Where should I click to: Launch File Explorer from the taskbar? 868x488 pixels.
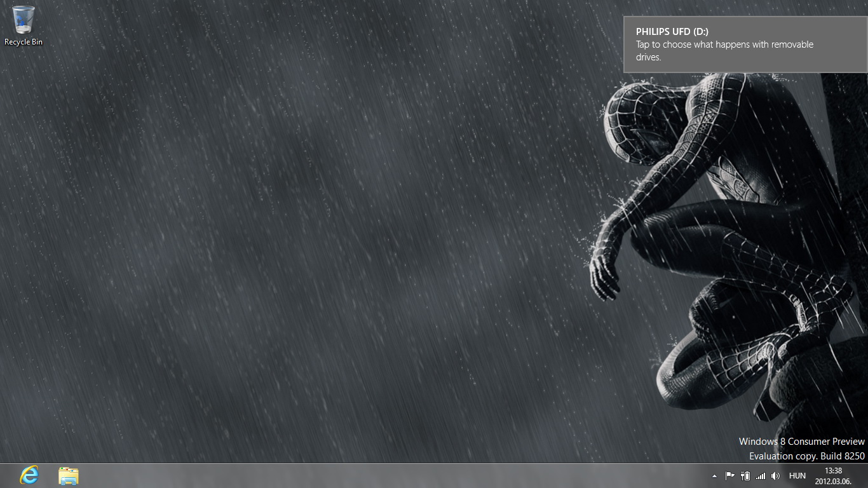[68, 475]
